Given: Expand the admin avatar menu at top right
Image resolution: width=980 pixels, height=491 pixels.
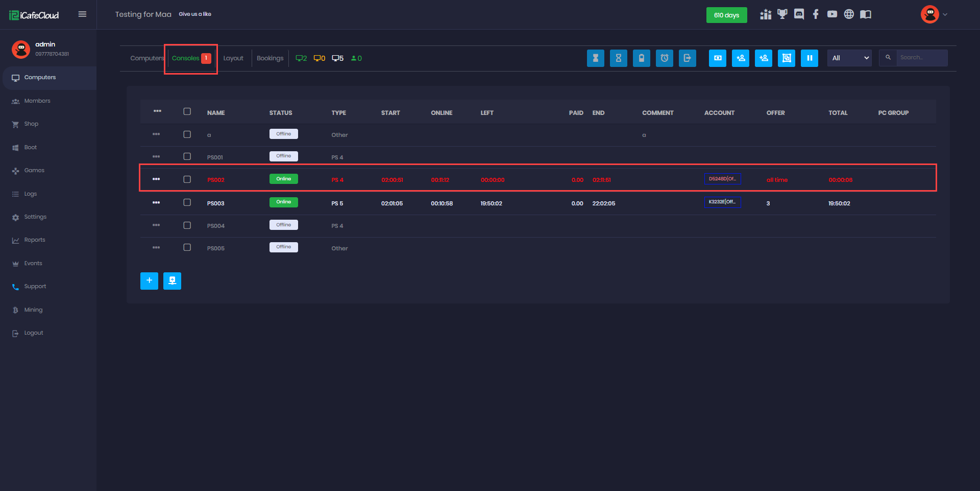Looking at the screenshot, I should [x=934, y=14].
